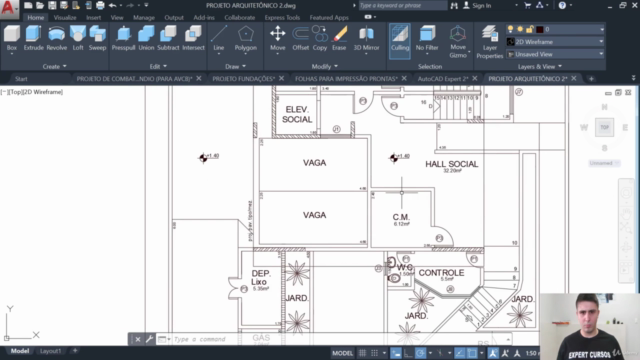Click the Sign In button
This screenshot has width=640, height=360.
[x=477, y=5]
